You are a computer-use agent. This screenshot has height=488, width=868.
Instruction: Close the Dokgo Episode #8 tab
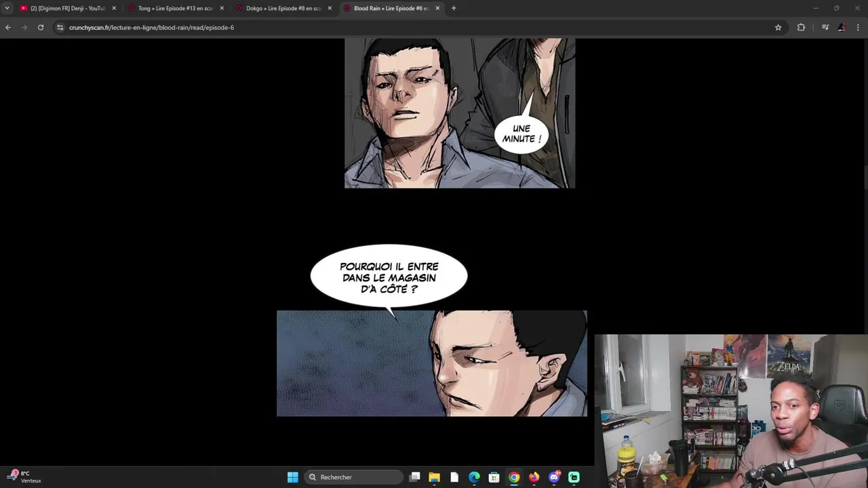coord(330,8)
